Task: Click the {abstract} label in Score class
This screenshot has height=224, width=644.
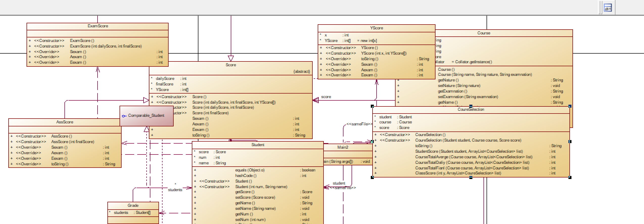Action: click(302, 72)
